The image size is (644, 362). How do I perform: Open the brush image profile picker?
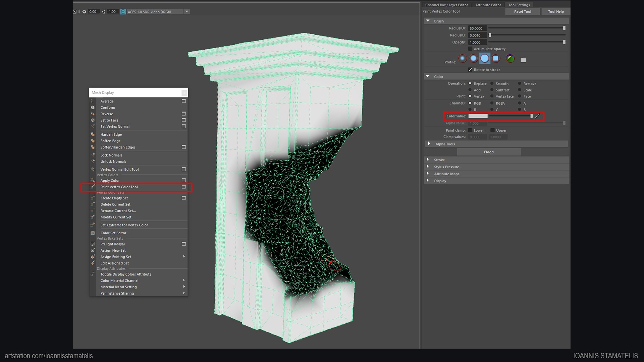coord(509,58)
